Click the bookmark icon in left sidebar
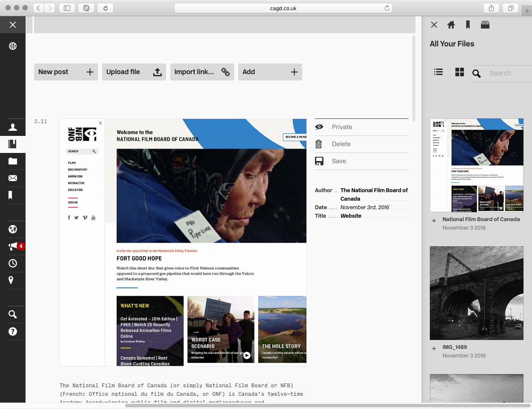 tap(11, 195)
